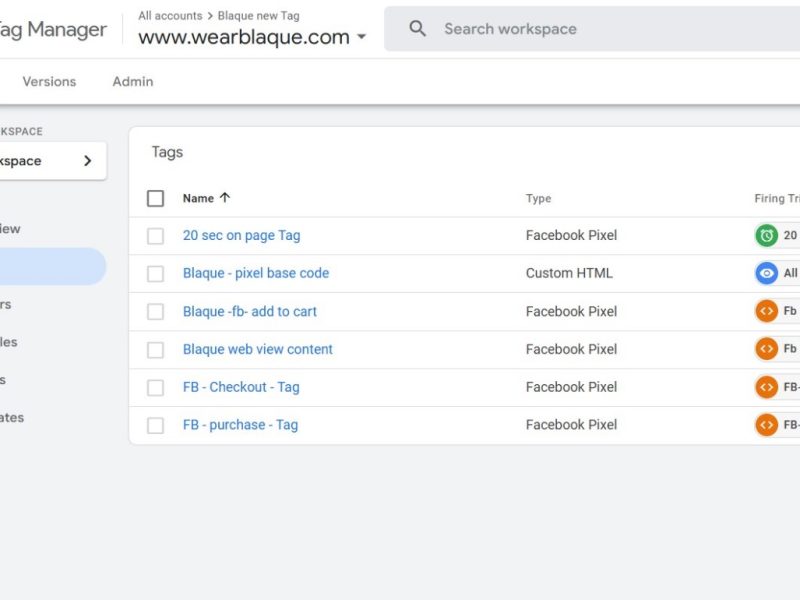The height and width of the screenshot is (600, 800).
Task: Open the Blaque - pixel base code tag
Action: tap(256, 273)
